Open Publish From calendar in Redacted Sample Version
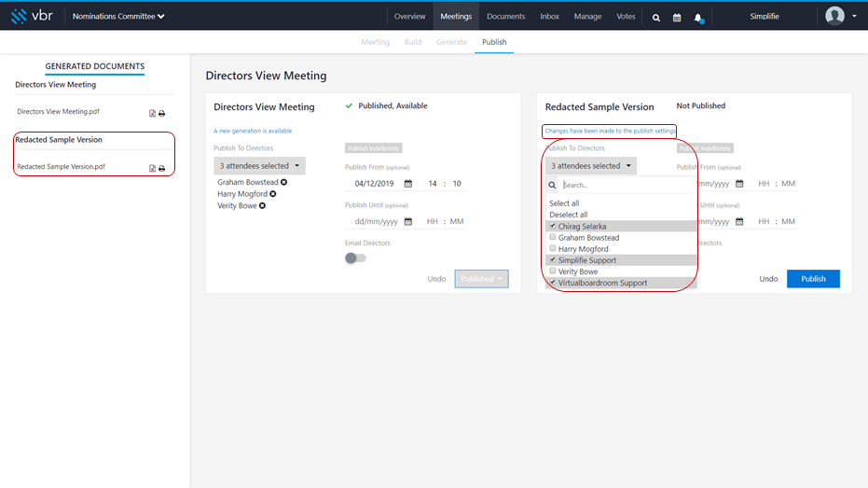The width and height of the screenshot is (868, 488). point(739,183)
